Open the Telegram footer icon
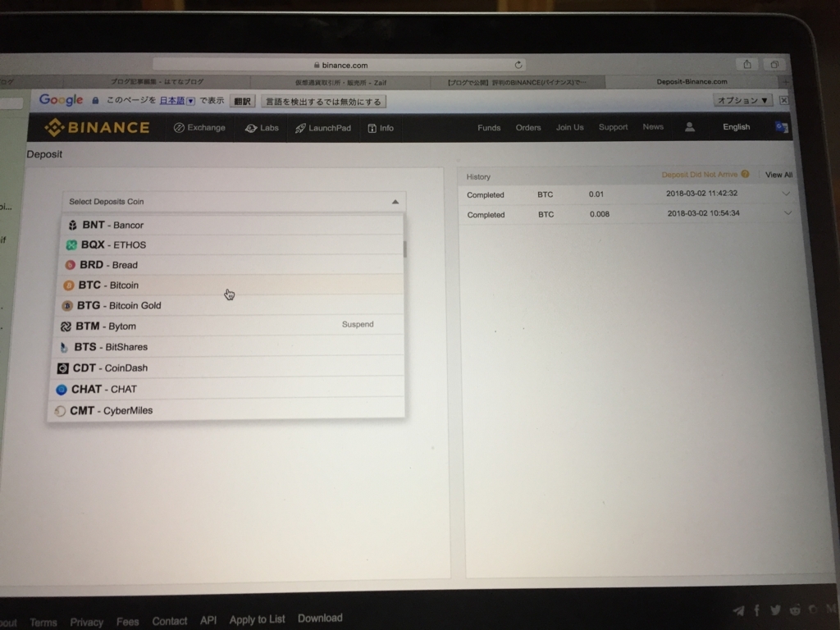 (739, 610)
